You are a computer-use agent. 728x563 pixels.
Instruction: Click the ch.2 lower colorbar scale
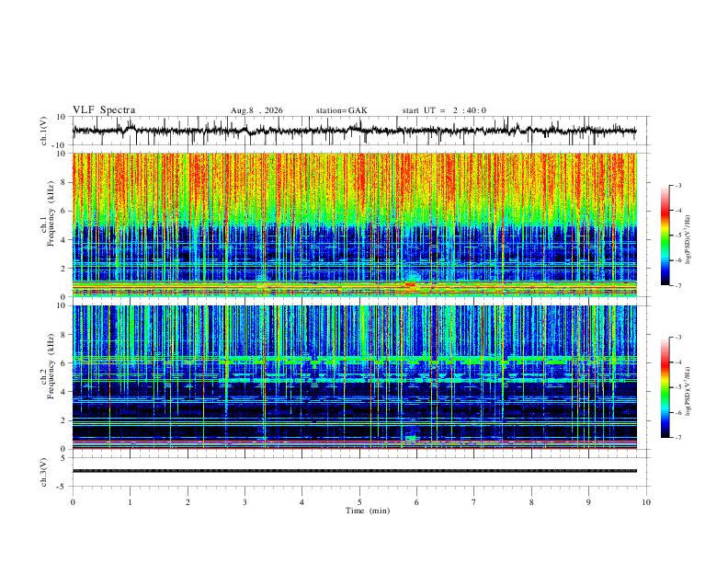[665, 387]
